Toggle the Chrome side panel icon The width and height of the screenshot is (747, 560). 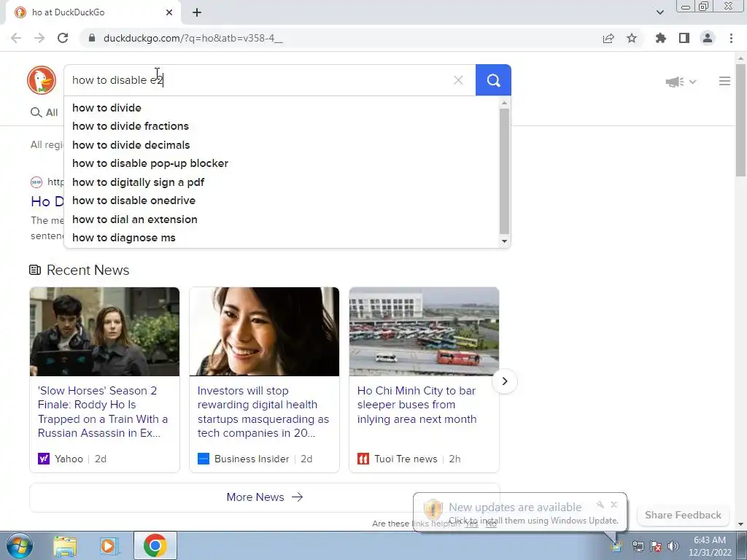[x=684, y=38]
